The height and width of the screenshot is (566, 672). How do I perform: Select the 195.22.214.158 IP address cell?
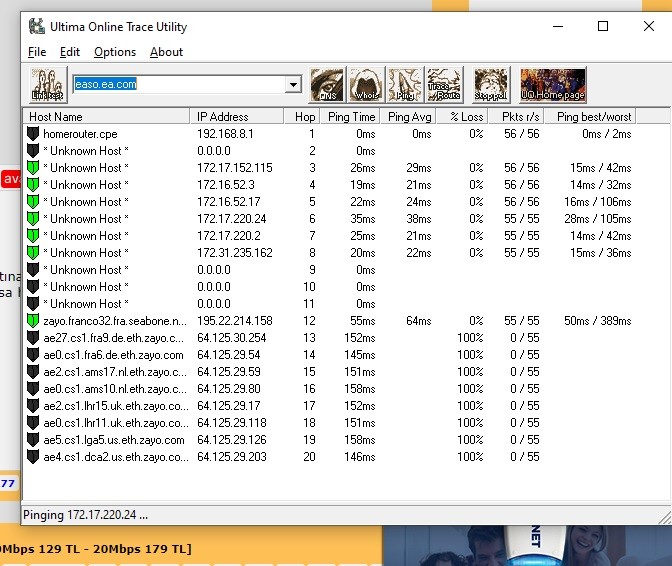click(235, 320)
